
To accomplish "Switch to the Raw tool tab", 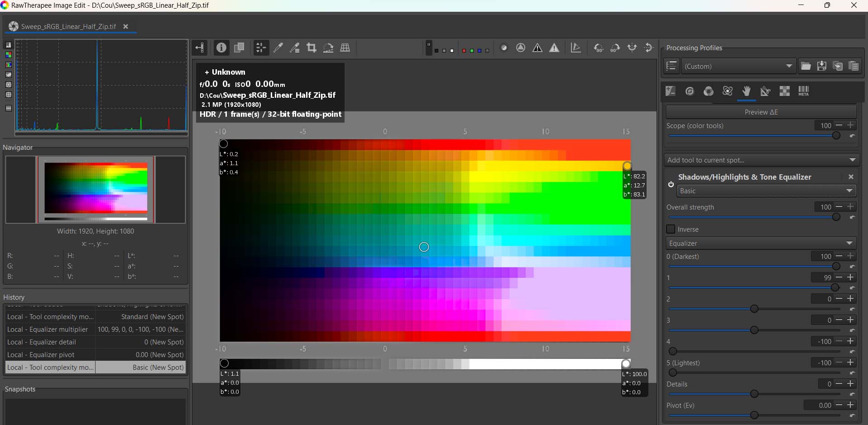I will pos(785,91).
